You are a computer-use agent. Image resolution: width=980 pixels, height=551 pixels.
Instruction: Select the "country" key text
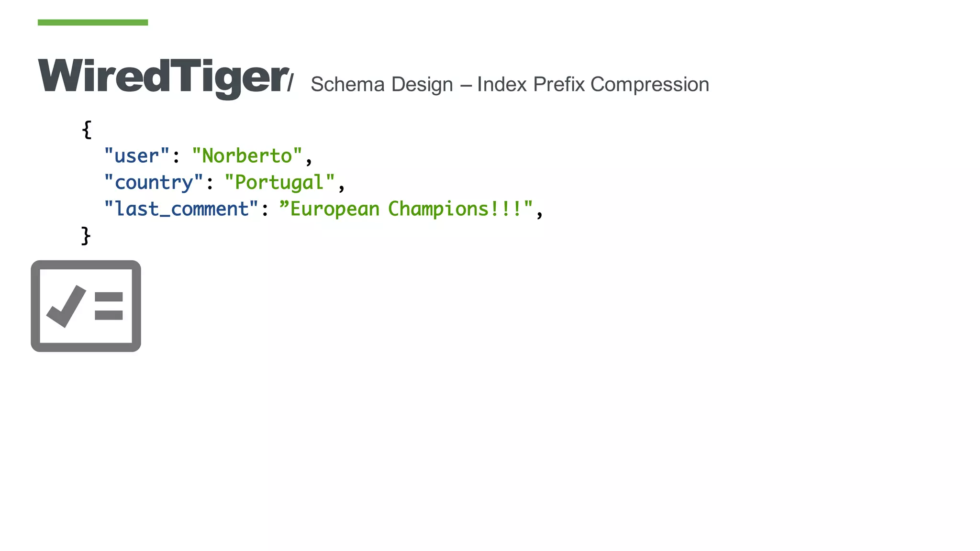point(154,183)
